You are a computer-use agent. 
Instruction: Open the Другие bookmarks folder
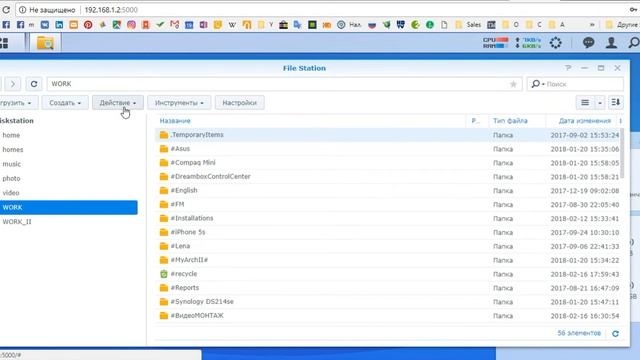point(622,25)
